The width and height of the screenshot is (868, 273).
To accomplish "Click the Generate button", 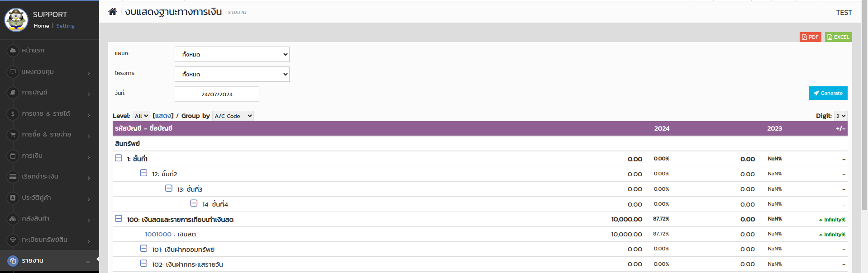I will (828, 93).
